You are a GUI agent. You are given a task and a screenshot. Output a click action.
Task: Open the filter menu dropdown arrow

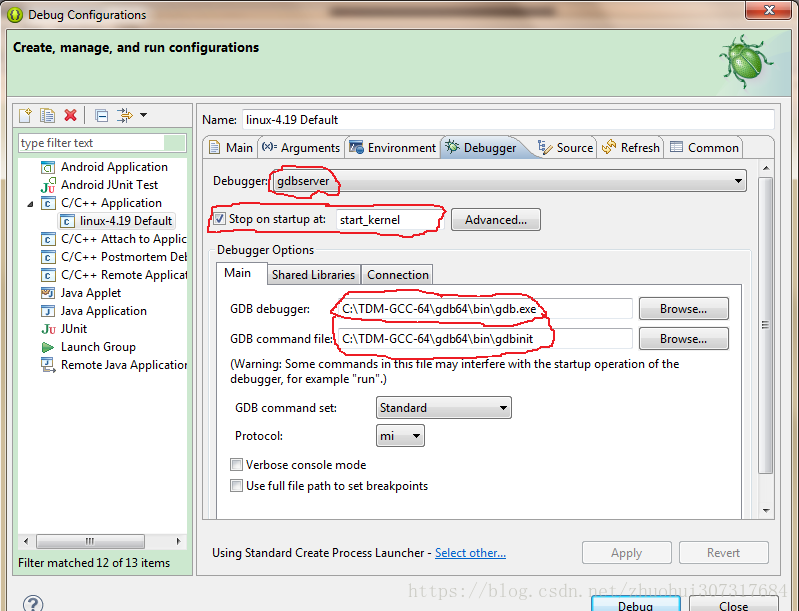tap(144, 115)
